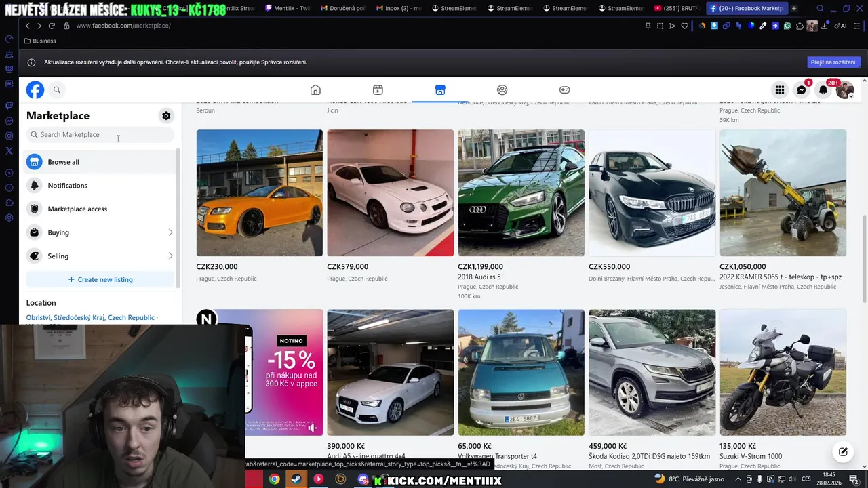Change location Obristvi, Středočeský Kraj link
The image size is (868, 488).
pos(92,317)
